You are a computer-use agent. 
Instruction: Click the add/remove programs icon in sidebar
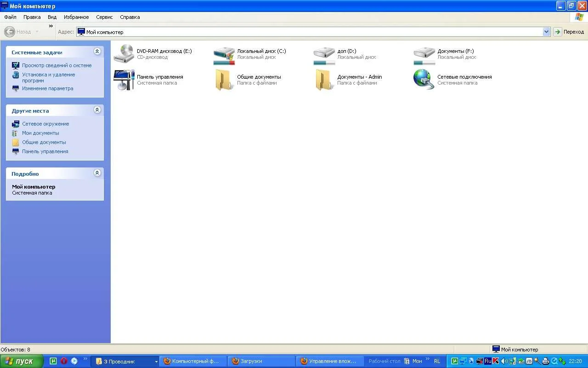pyautogui.click(x=16, y=75)
